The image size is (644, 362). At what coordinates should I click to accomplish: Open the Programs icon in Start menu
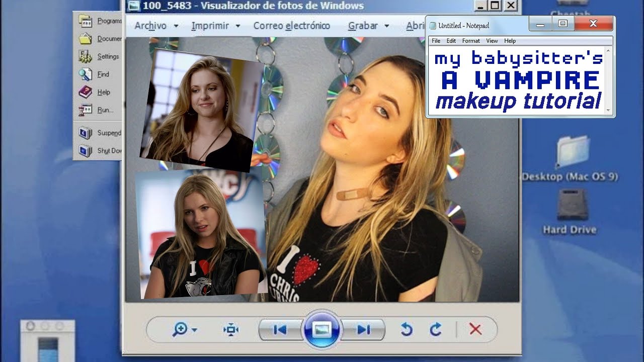coord(86,21)
